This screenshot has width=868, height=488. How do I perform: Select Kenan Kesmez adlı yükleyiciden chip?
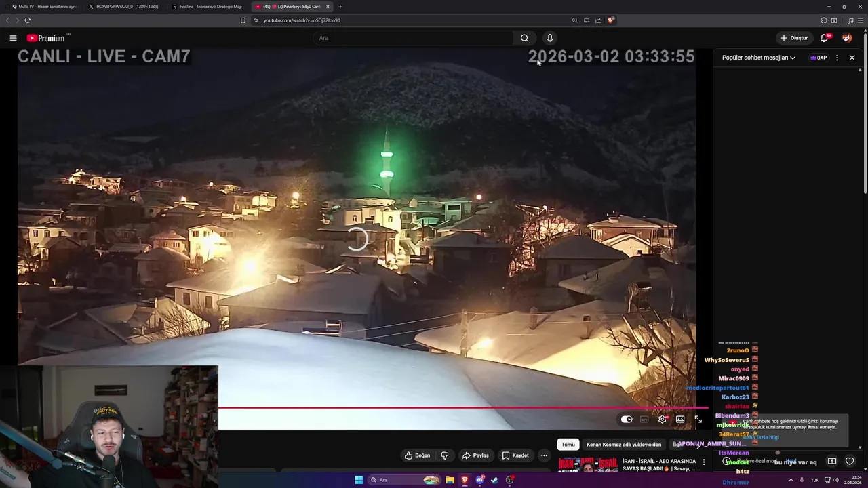624,445
